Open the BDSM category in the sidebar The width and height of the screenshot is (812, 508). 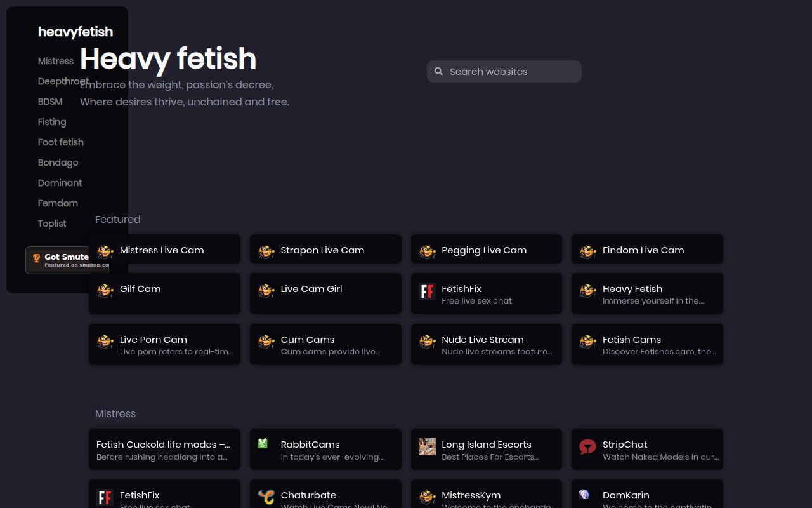click(x=50, y=102)
